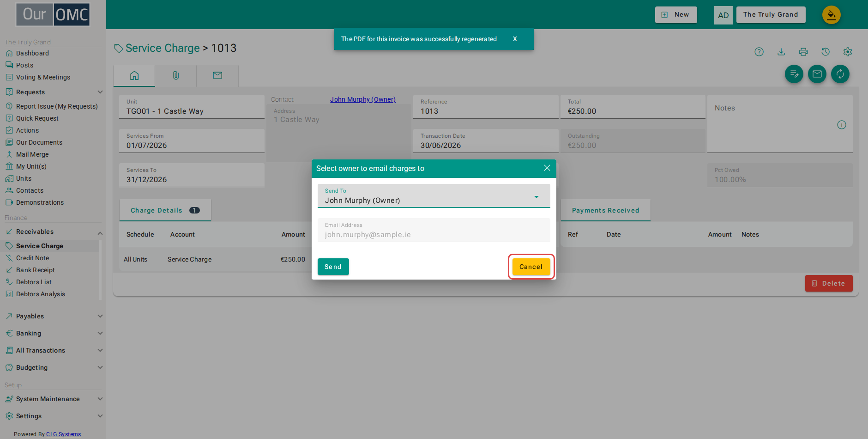Expand the Banking section

(x=54, y=333)
